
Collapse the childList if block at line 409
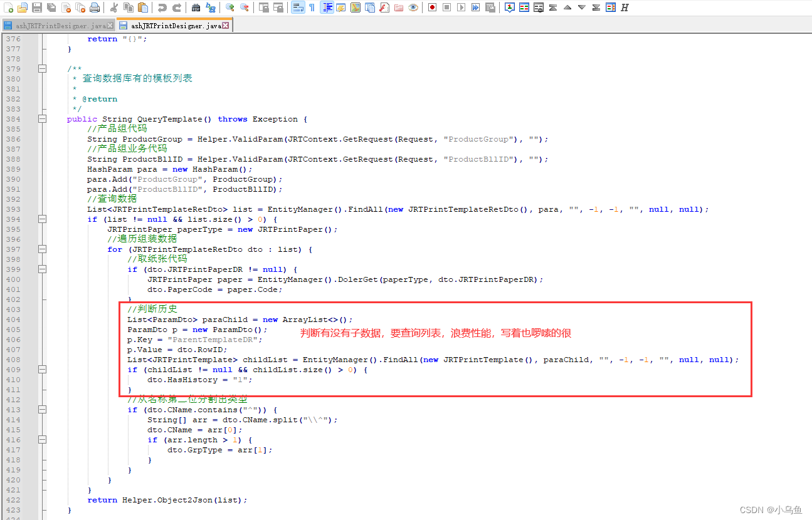(42, 370)
